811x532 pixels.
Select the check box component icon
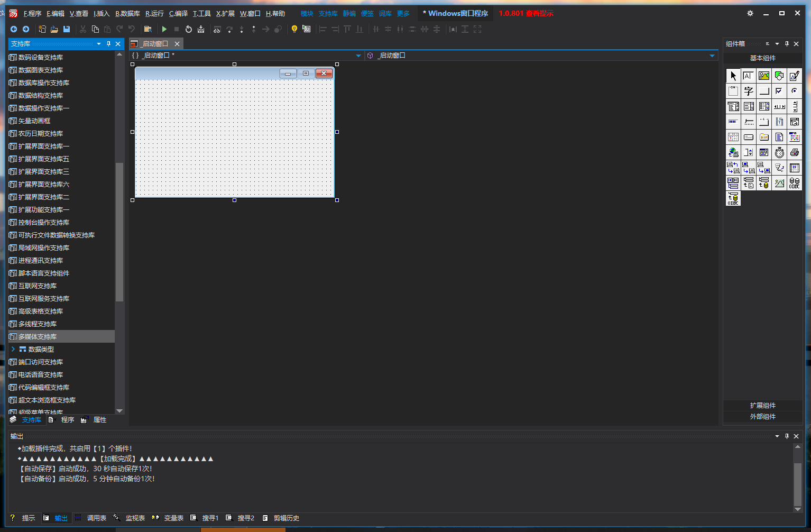pos(779,91)
